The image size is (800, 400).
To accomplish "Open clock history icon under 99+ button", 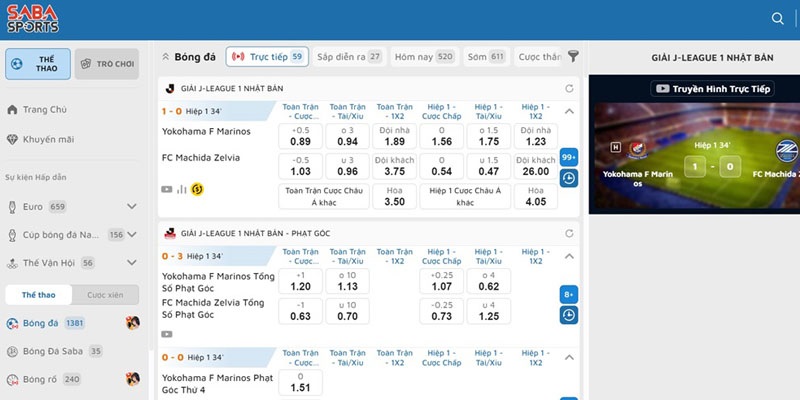I will (x=569, y=179).
